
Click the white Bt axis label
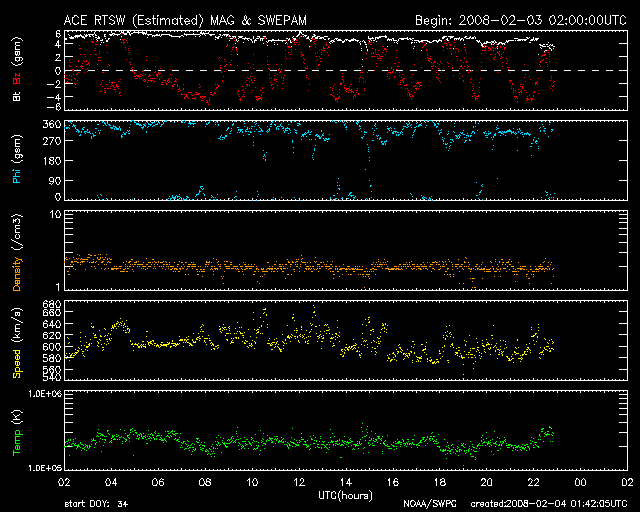[17, 98]
